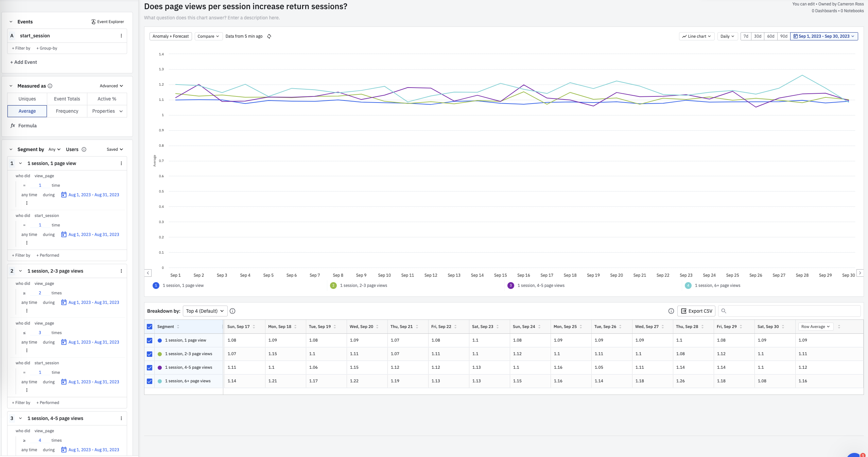Click the Export CSV button

tap(696, 311)
